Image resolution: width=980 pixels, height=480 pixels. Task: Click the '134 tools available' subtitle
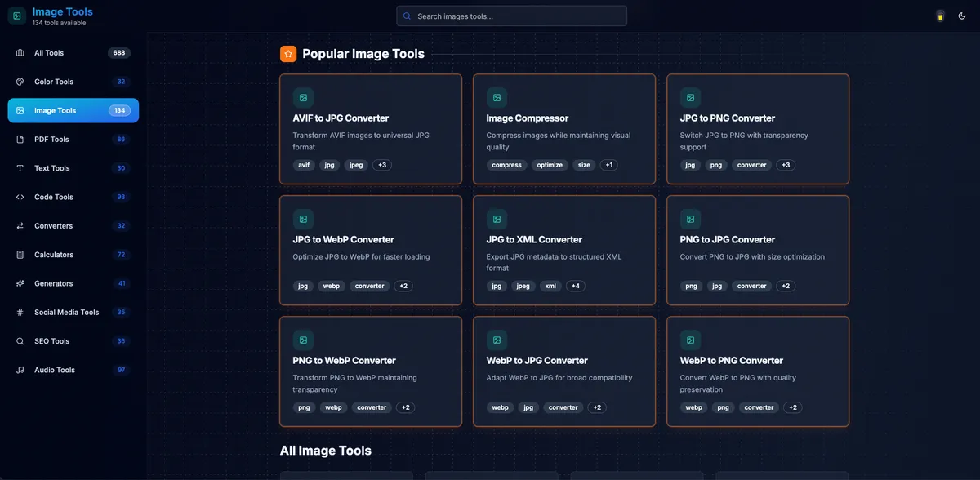(59, 23)
